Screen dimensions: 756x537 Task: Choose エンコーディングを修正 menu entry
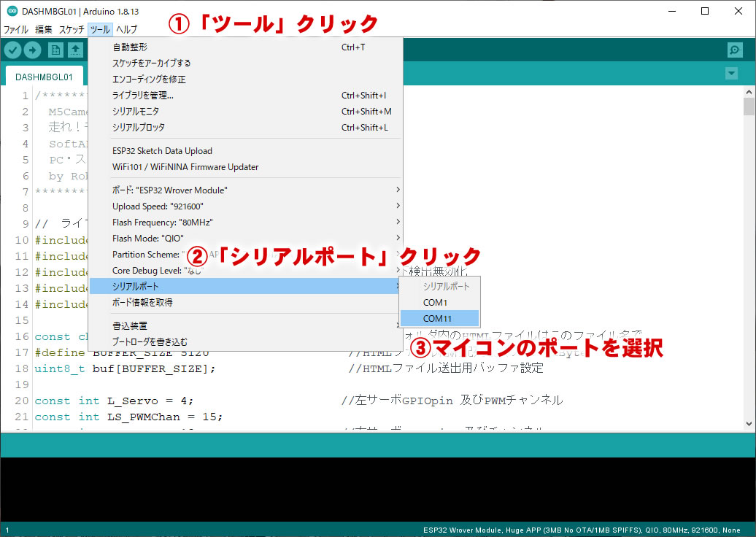(x=246, y=79)
